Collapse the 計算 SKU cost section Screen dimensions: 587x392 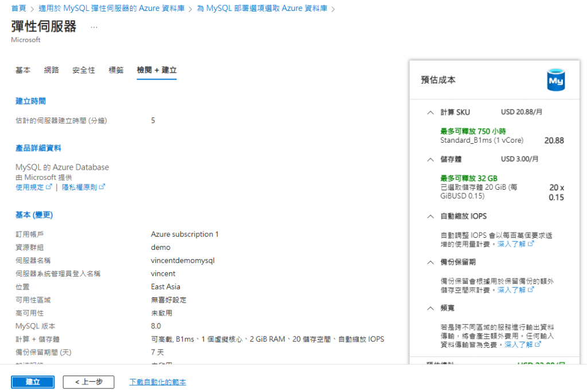(x=431, y=112)
